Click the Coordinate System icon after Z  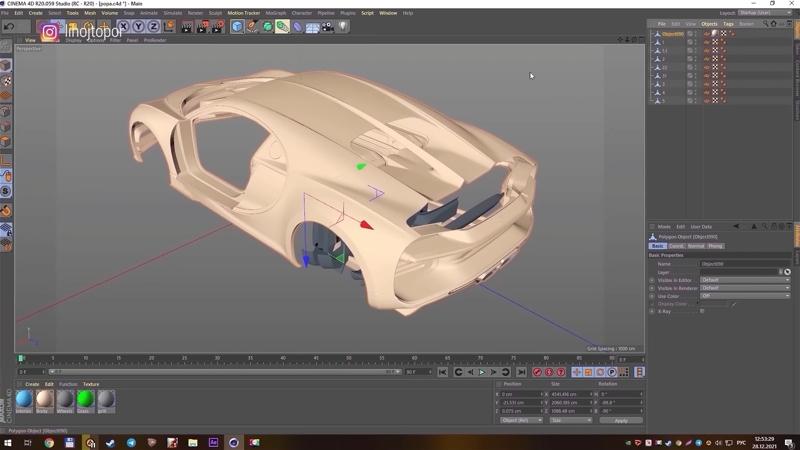168,26
